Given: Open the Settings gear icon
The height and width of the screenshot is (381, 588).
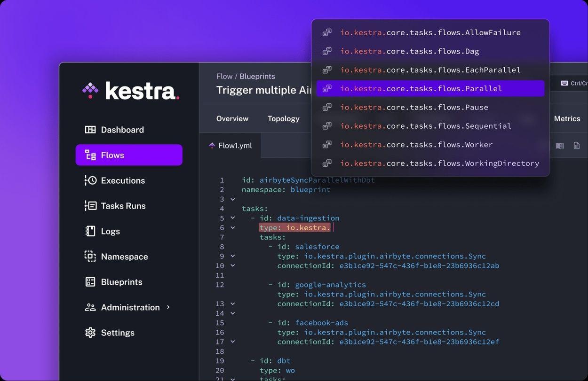Looking at the screenshot, I should pos(90,332).
